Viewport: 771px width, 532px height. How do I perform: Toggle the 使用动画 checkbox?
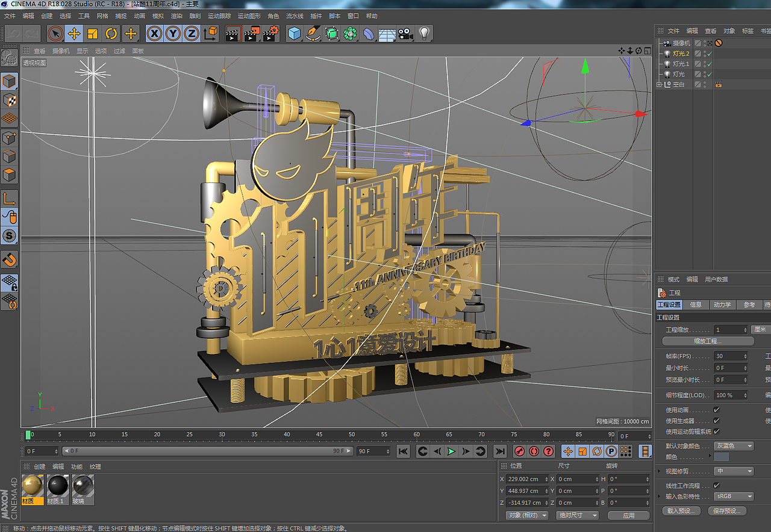[717, 410]
